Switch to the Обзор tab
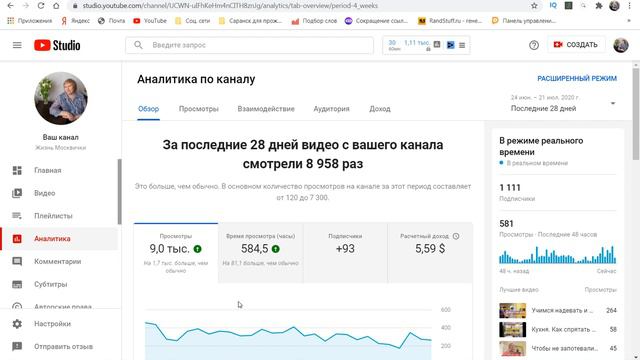This screenshot has width=640, height=360. pos(148,109)
